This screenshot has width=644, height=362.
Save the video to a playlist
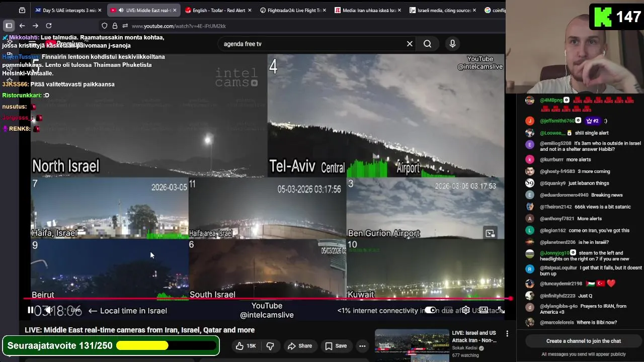point(336,346)
